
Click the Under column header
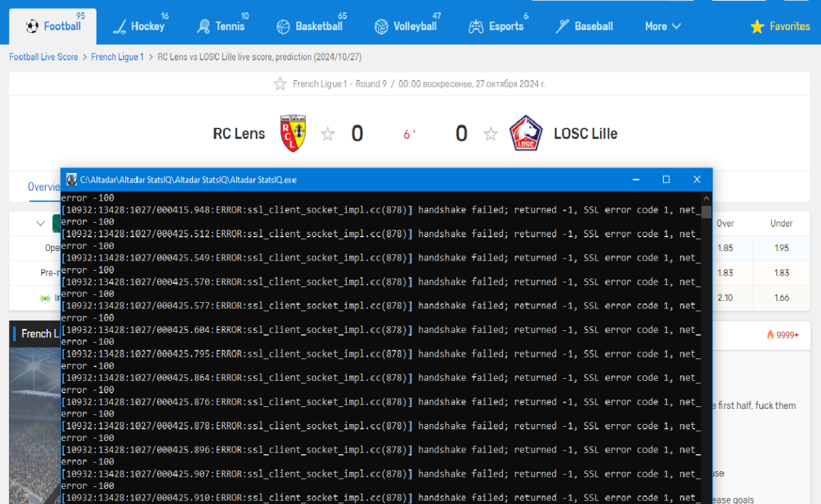(x=781, y=224)
